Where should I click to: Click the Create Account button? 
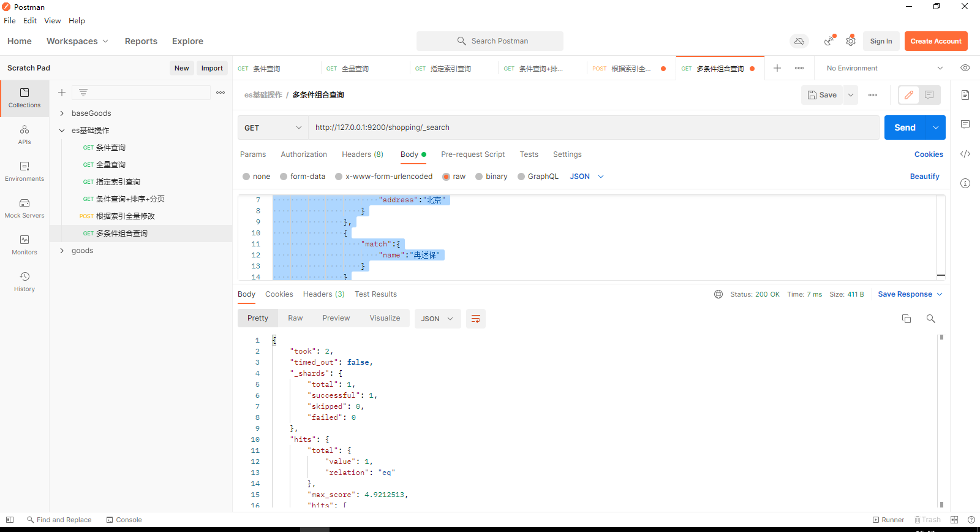click(936, 41)
